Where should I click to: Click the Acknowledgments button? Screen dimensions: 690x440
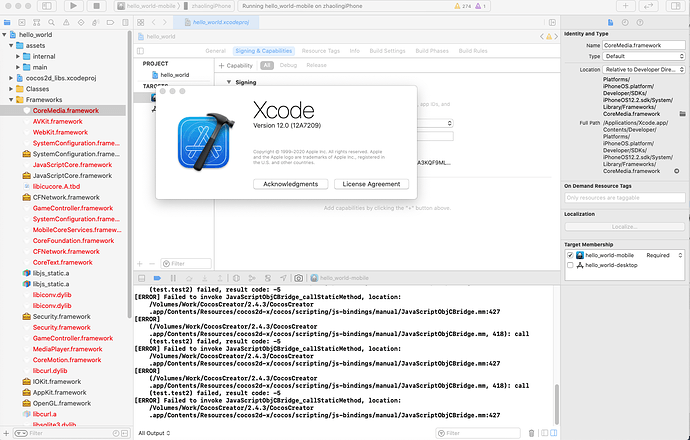pos(290,184)
